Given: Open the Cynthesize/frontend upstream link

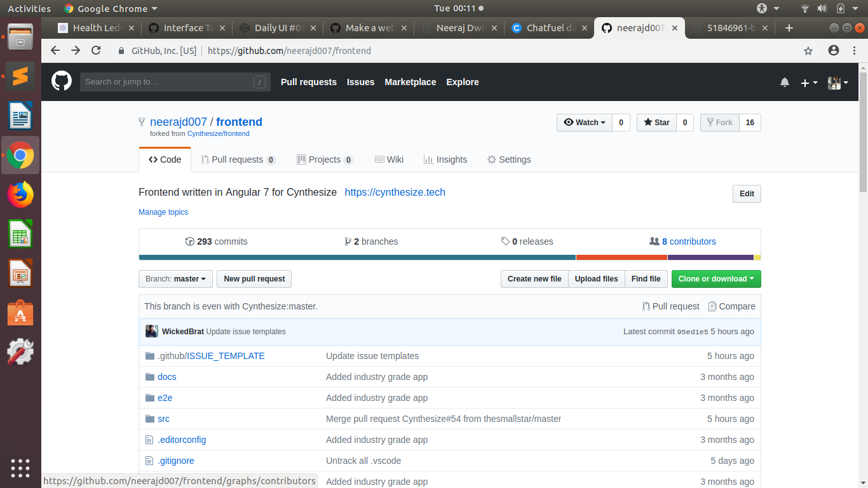Looking at the screenshot, I should click(x=218, y=134).
